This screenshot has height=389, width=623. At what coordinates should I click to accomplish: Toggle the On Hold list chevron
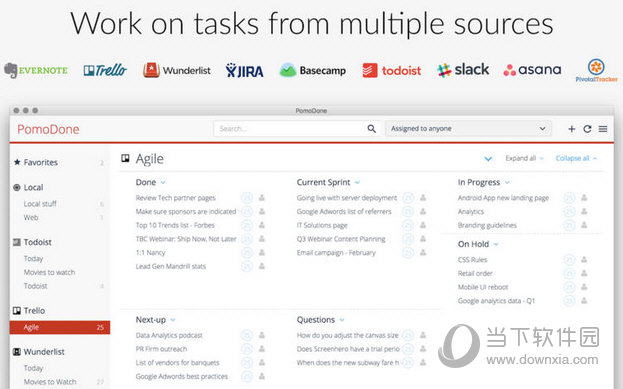pyautogui.click(x=496, y=244)
